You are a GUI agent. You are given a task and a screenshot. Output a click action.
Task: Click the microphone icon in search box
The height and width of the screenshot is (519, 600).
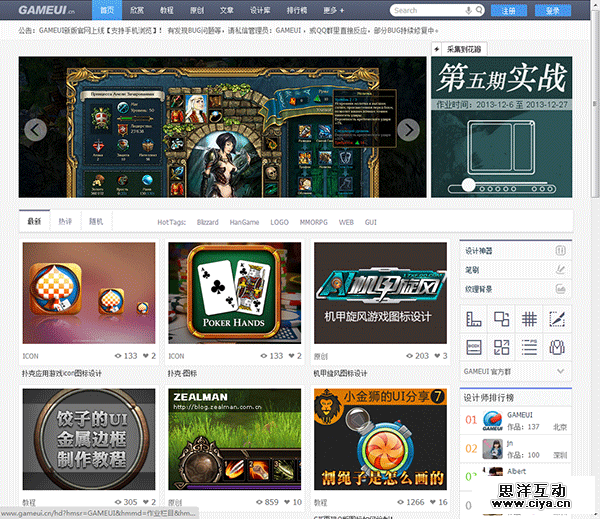click(x=468, y=10)
